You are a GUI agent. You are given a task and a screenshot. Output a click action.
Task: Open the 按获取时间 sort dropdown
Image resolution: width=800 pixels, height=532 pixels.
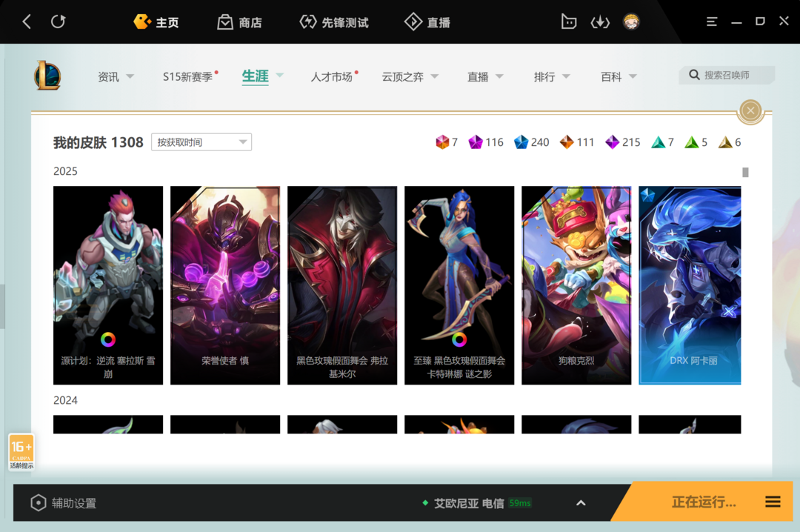pyautogui.click(x=201, y=142)
